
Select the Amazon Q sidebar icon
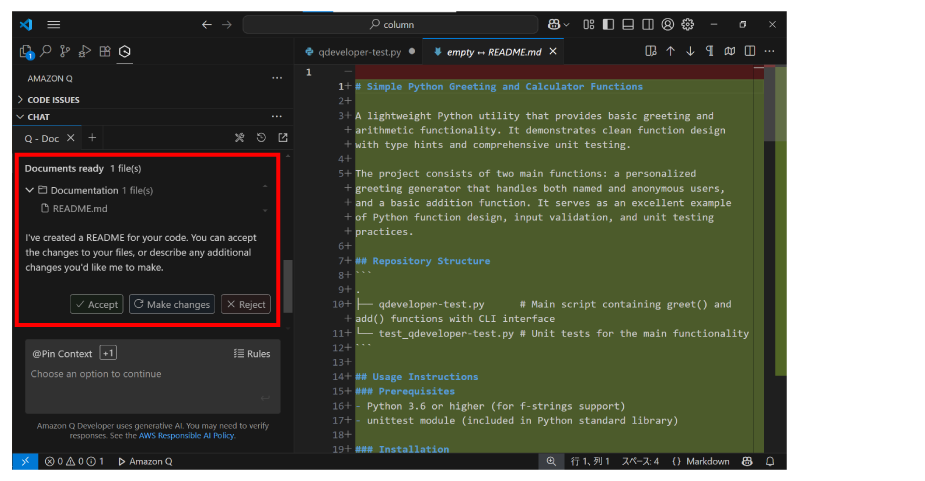(124, 51)
